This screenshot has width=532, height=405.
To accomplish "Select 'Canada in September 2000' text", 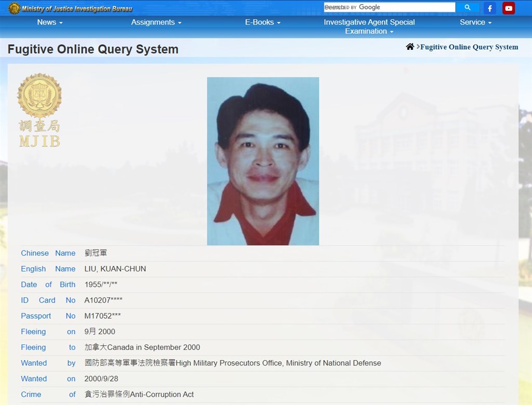I will coord(154,347).
